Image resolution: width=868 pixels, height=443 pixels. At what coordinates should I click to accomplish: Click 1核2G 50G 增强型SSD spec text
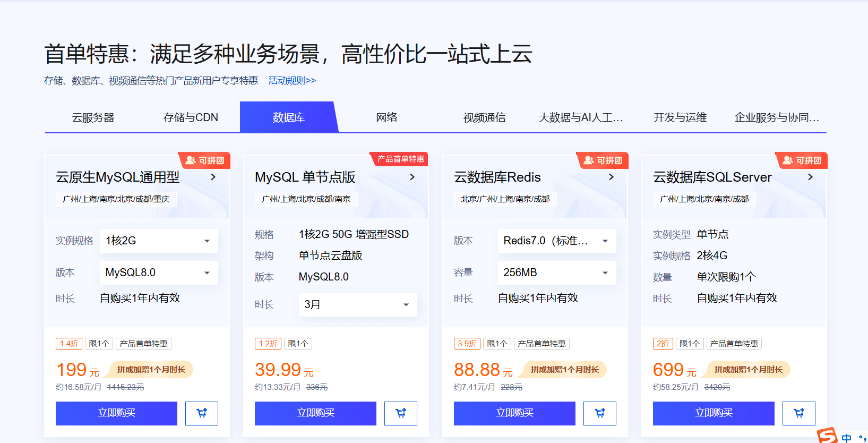[354, 234]
